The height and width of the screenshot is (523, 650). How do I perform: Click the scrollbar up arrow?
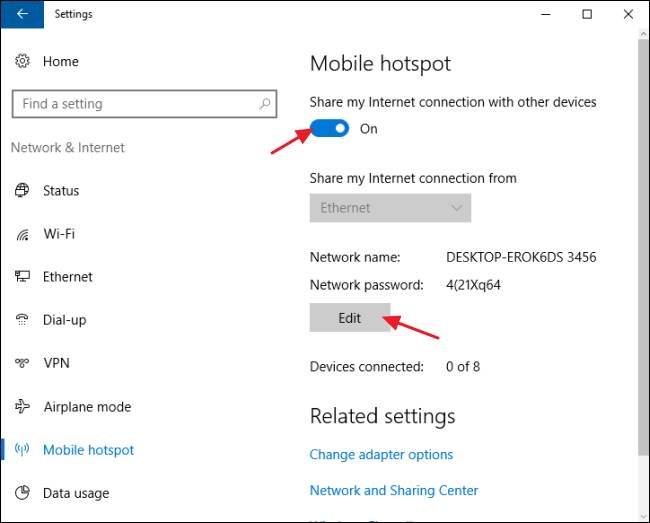point(643,34)
